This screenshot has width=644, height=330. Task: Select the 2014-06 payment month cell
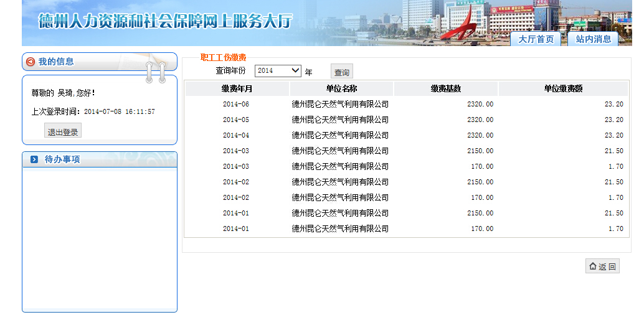pos(236,104)
